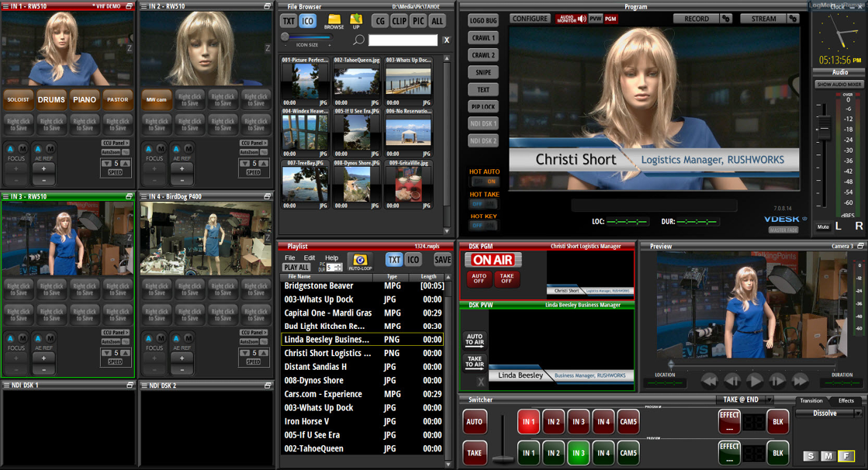Click the UP folder icon in File Browser
The height and width of the screenshot is (470, 868).
click(x=356, y=19)
